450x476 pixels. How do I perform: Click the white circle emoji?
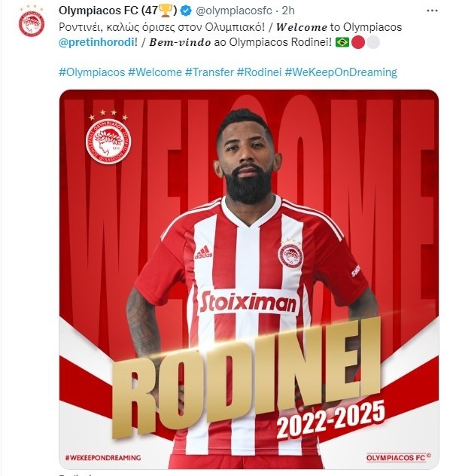373,42
